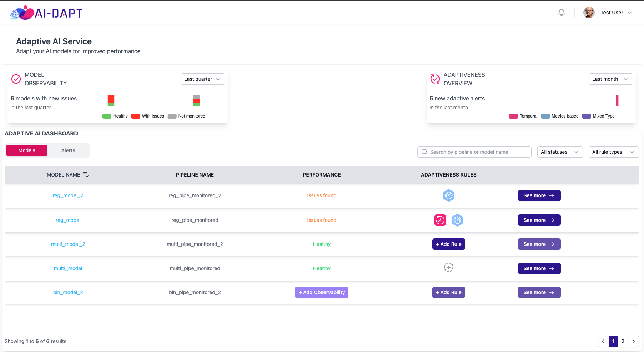The width and height of the screenshot is (644, 352).
Task: Click the ADAPTIVENESS RULES column header
Action: 449,175
